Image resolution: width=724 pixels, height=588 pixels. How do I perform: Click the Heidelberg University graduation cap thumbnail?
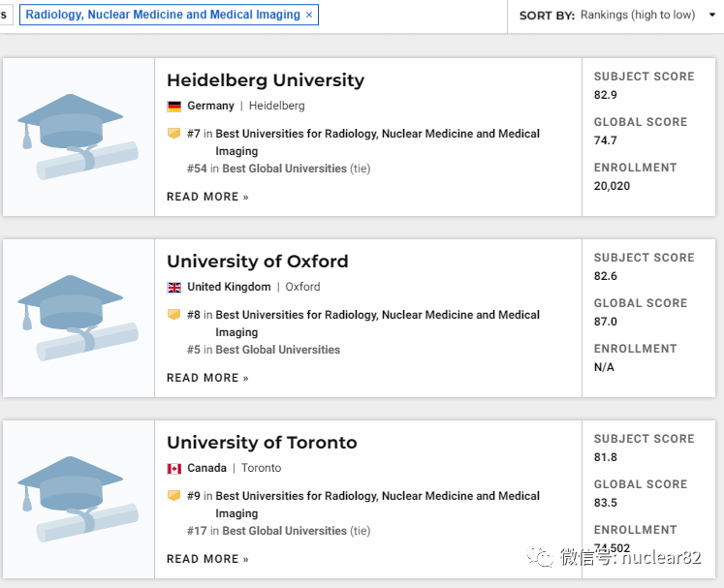pos(78,137)
